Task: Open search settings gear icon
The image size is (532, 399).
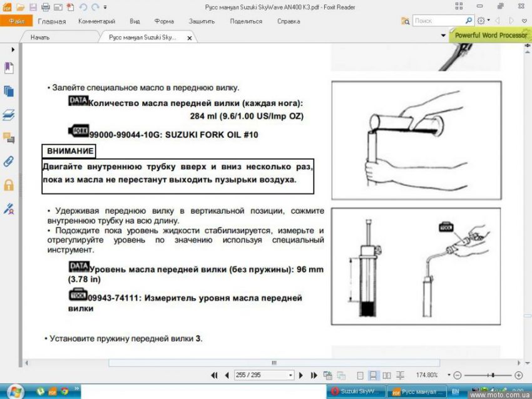Action: point(481,21)
